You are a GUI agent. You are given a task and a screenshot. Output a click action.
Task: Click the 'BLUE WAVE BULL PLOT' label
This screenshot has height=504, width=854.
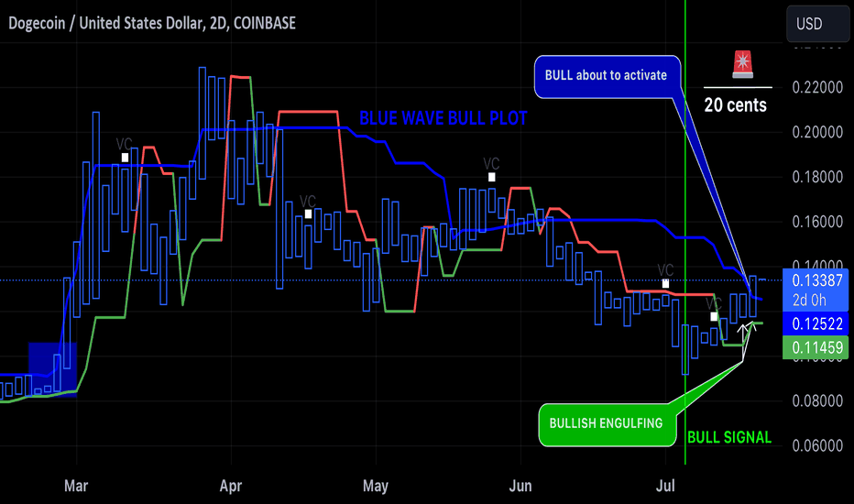point(443,118)
